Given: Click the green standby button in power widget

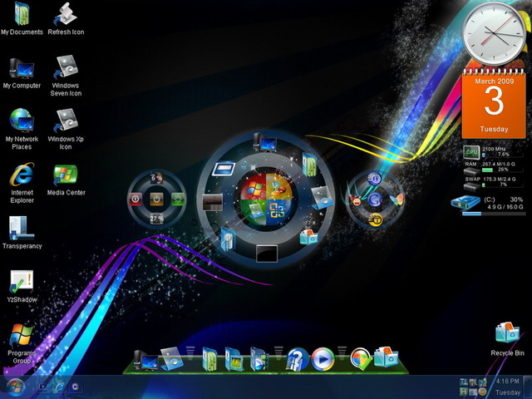Looking at the screenshot, I should click(178, 199).
